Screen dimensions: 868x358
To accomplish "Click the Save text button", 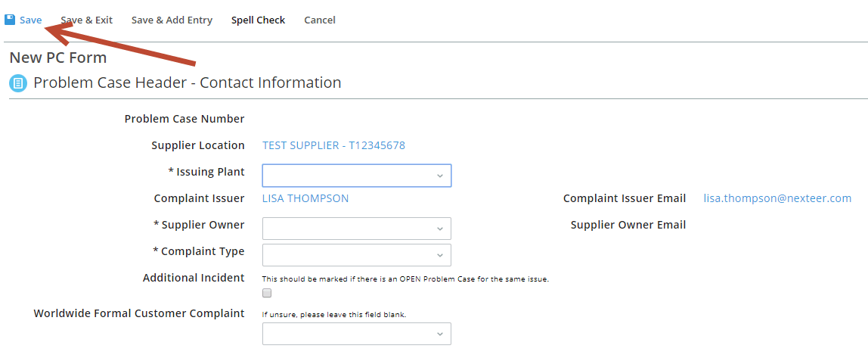I will [30, 20].
